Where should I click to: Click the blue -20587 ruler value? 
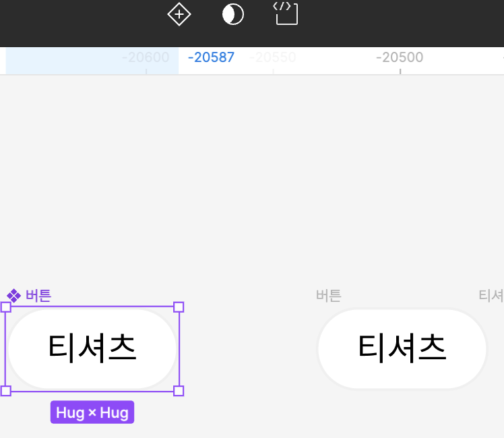211,57
